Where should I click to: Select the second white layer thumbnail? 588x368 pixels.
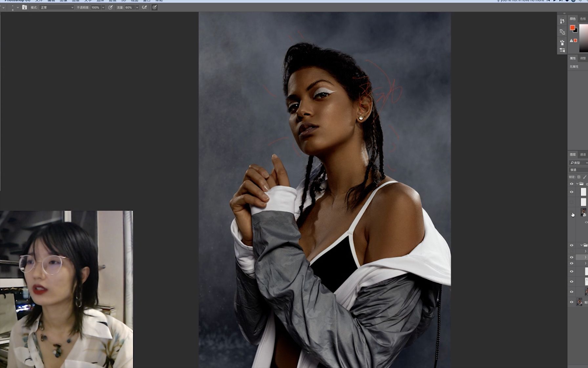(583, 202)
